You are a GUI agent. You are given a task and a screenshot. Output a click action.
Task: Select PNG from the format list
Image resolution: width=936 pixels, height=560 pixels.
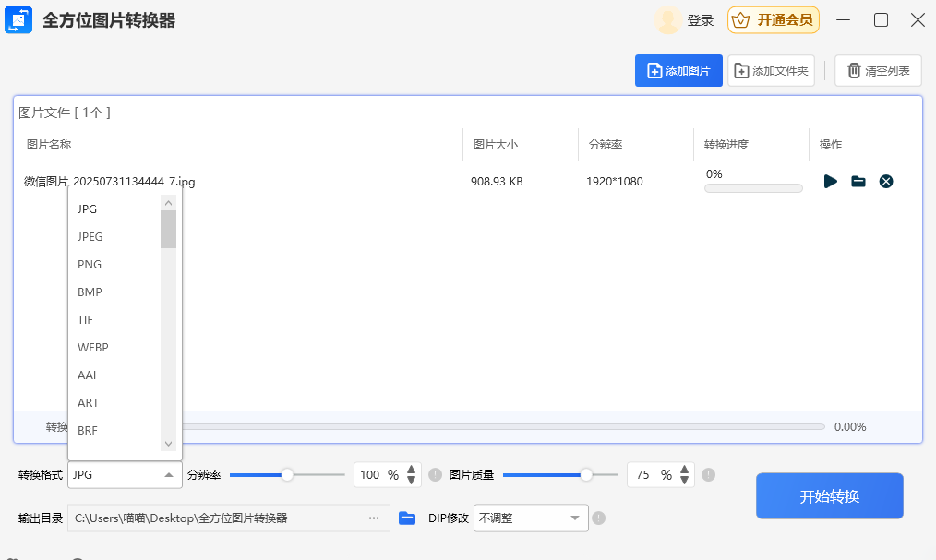pos(90,265)
